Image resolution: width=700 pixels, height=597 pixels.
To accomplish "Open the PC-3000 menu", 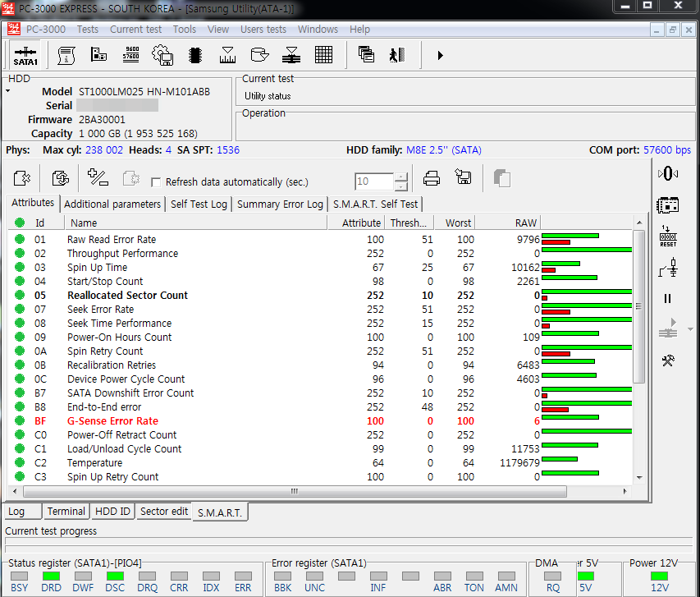I will point(45,30).
